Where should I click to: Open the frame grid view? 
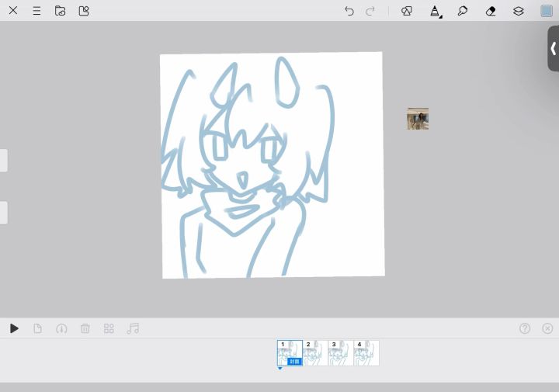(x=109, y=328)
